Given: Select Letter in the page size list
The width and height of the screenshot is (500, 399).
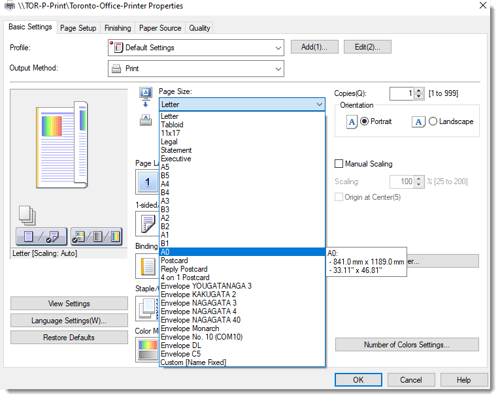Looking at the screenshot, I should click(x=242, y=116).
